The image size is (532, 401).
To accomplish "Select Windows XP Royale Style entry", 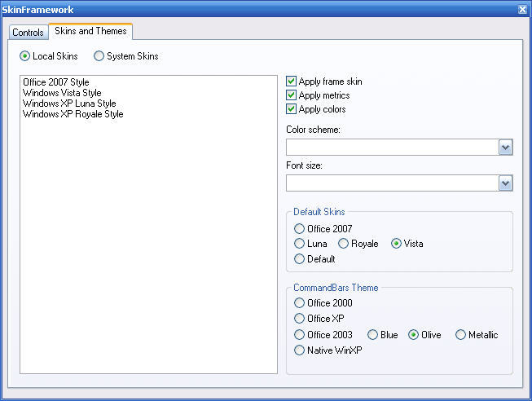I will [x=73, y=114].
